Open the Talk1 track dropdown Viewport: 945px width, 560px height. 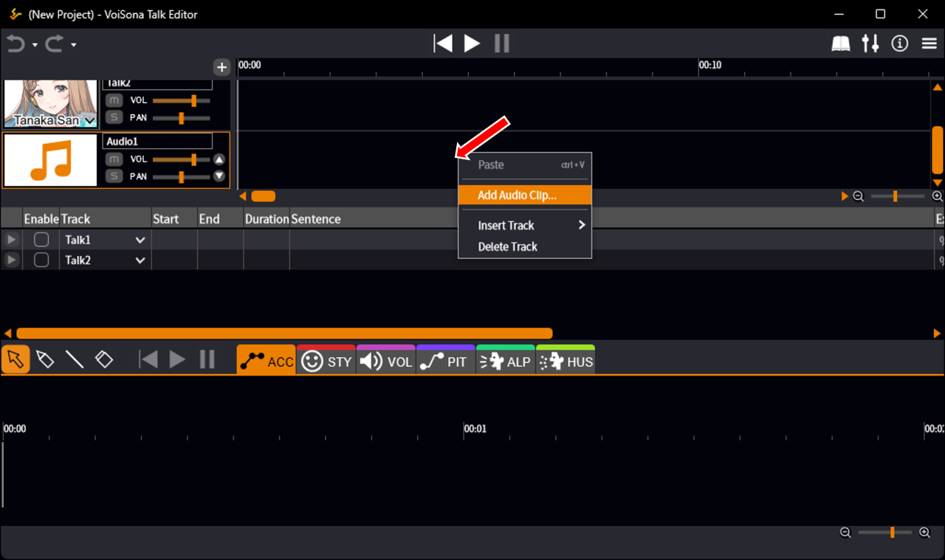(x=140, y=240)
